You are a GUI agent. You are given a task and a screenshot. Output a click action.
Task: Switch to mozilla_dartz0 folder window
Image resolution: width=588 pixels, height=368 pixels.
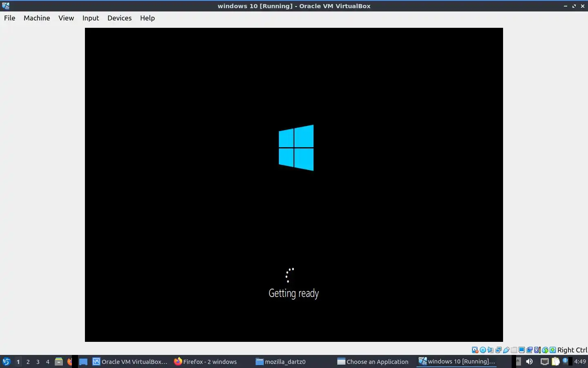tap(281, 361)
